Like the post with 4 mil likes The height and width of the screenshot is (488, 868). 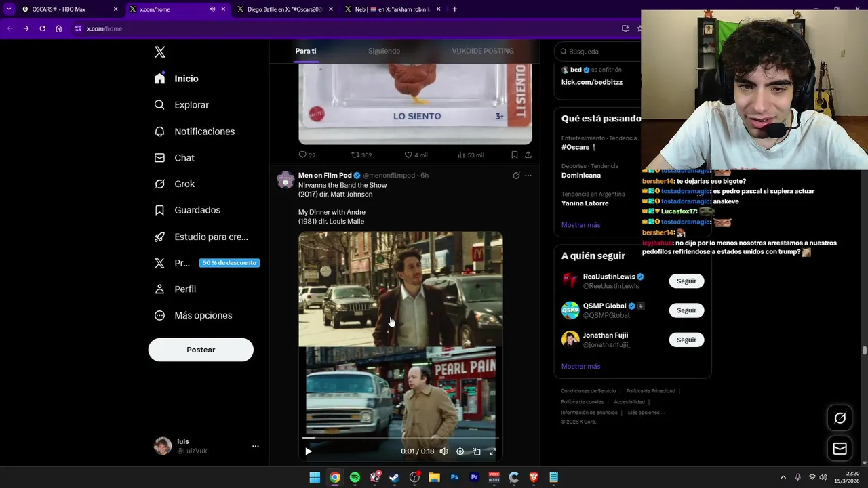click(416, 155)
